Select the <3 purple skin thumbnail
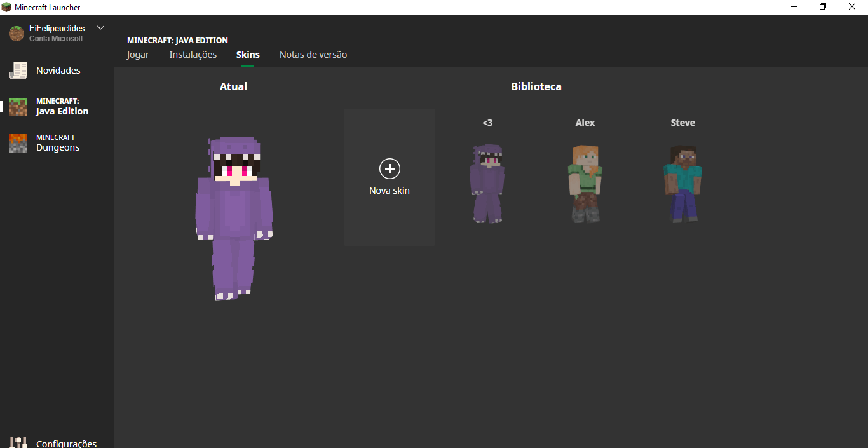 pos(487,183)
